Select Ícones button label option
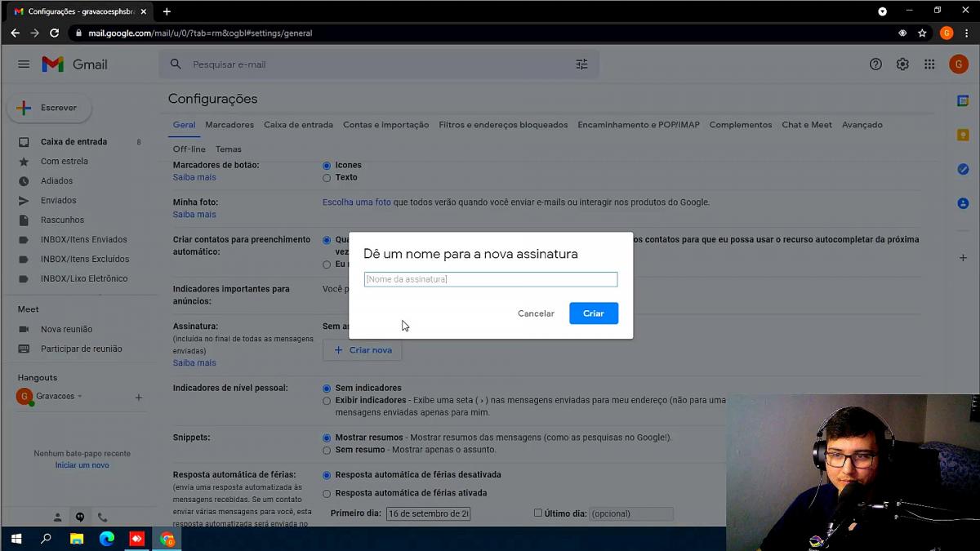 (327, 166)
